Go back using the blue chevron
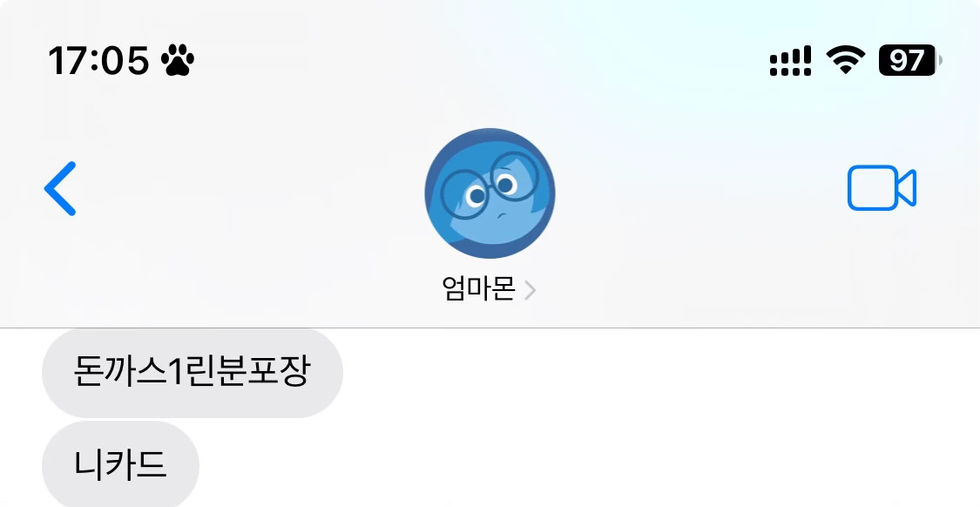The image size is (980, 507). [60, 188]
